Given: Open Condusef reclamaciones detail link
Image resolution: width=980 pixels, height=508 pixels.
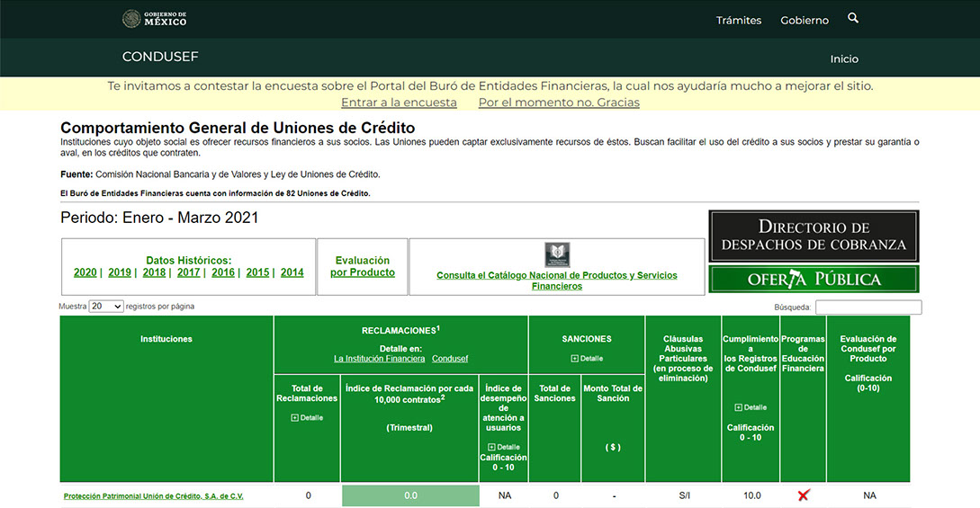Looking at the screenshot, I should point(450,359).
